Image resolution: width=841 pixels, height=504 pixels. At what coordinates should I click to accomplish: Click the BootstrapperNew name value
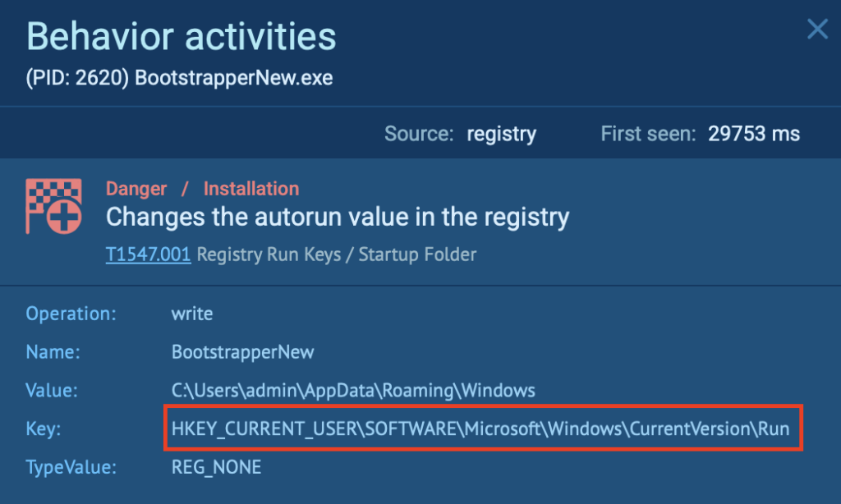point(242,351)
